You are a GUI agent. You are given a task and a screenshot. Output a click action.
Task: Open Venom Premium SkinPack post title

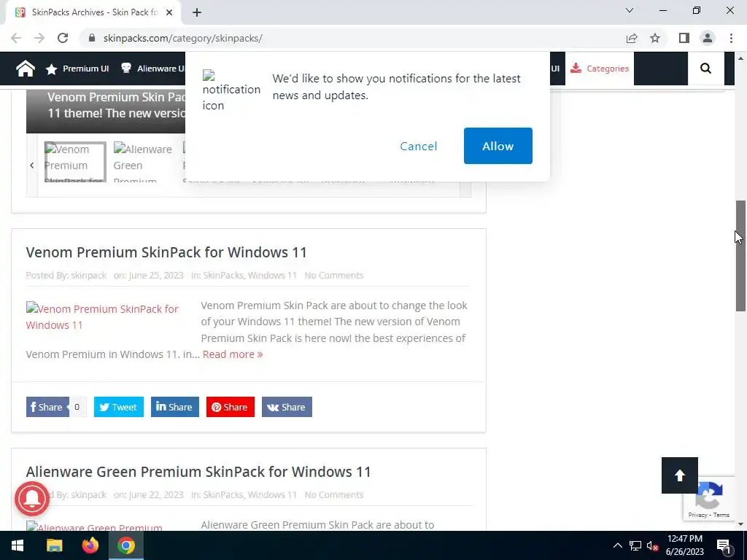tap(166, 252)
